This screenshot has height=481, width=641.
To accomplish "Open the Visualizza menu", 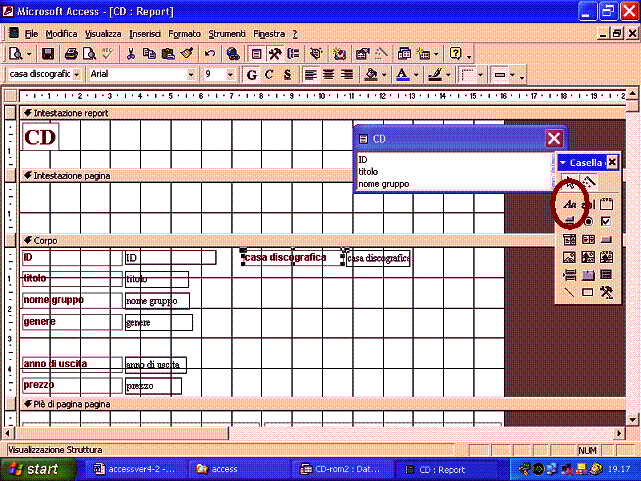I will [x=103, y=34].
